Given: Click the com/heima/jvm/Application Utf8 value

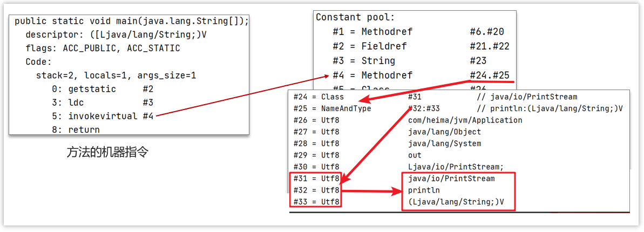Looking at the screenshot, I should coord(465,120).
